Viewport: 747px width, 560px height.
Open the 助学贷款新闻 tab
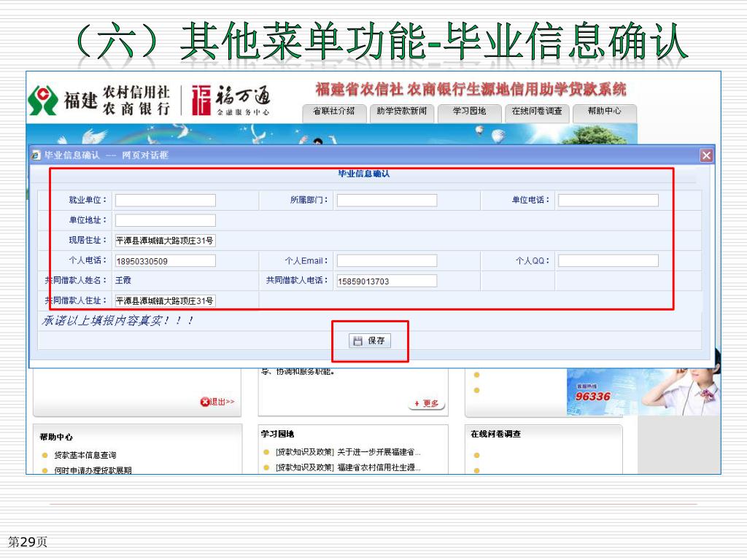[402, 112]
